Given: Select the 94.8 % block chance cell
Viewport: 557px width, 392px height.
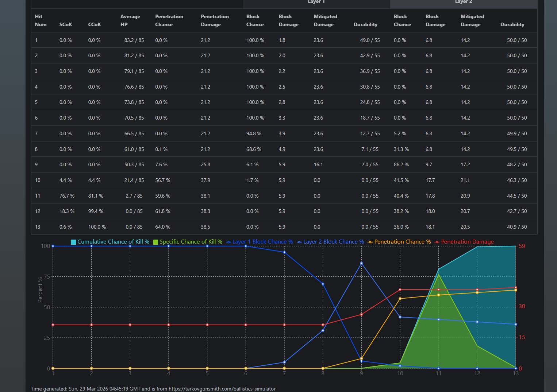Looking at the screenshot, I should (x=254, y=133).
